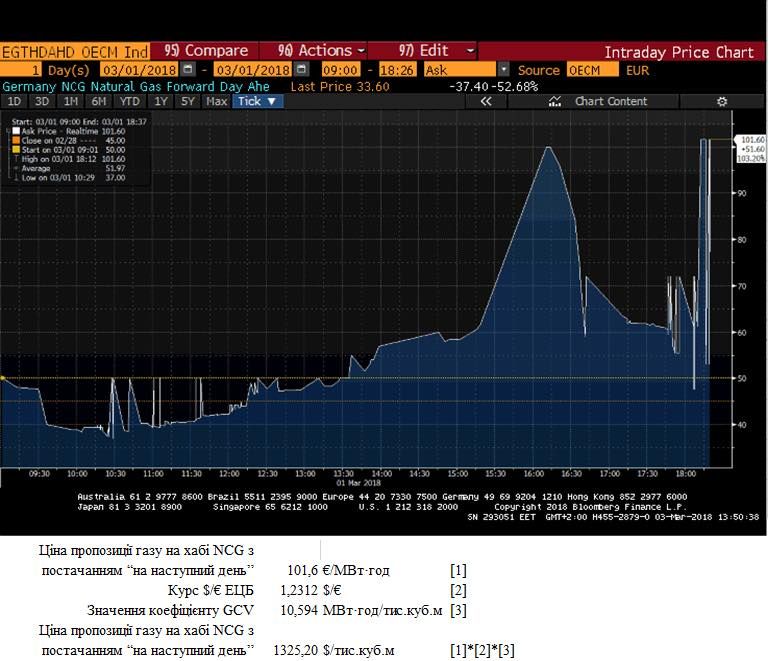Collapse panel with the double-chevron icon
Viewport: 769px width, 661px height.
[486, 102]
